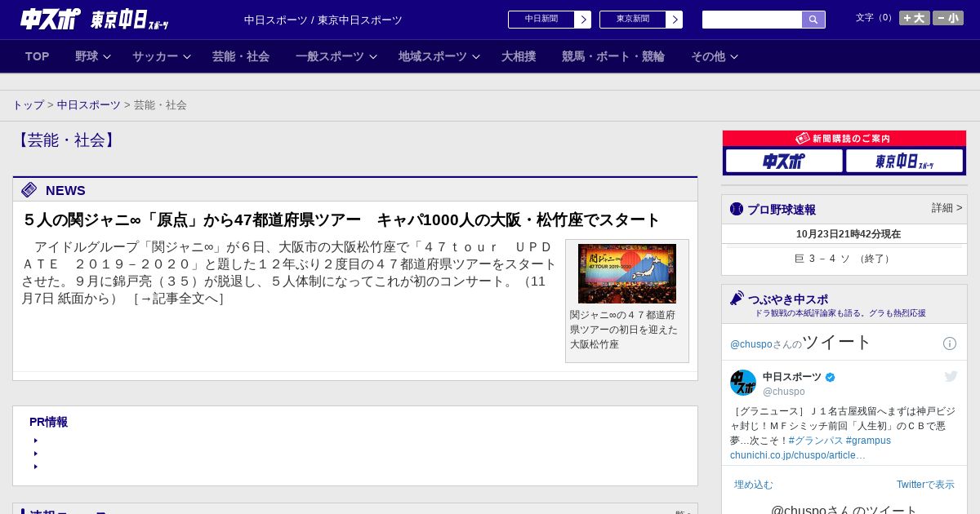Click 記事全文へ link in article summary
The height and width of the screenshot is (514, 980).
tap(179, 299)
